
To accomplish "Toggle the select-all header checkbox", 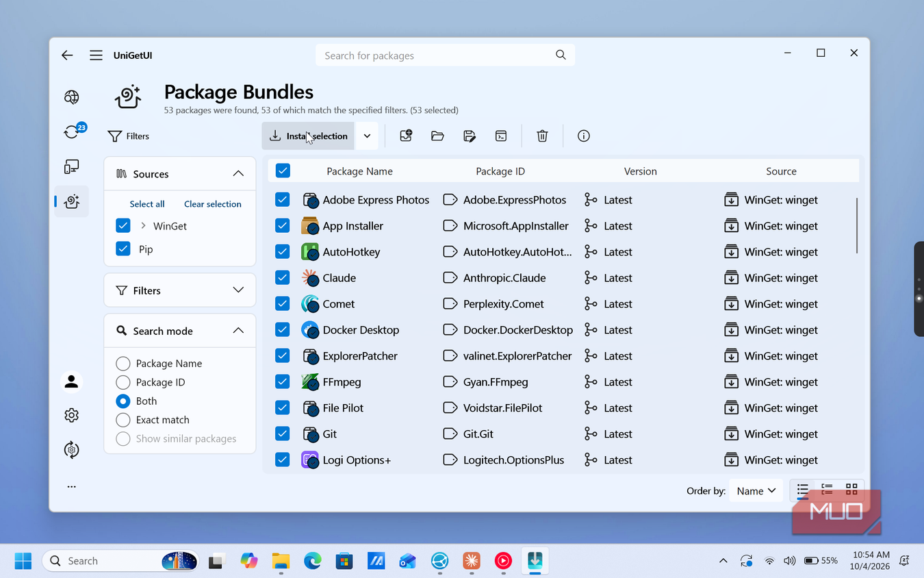I will coord(283,171).
